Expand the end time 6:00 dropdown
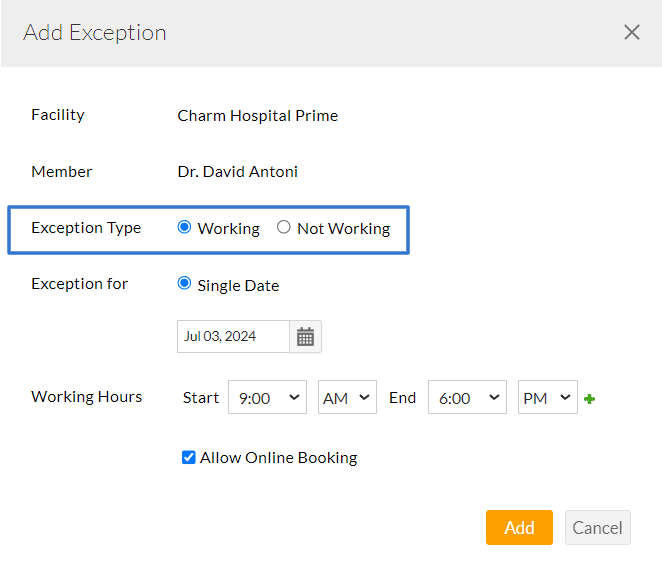 point(467,398)
